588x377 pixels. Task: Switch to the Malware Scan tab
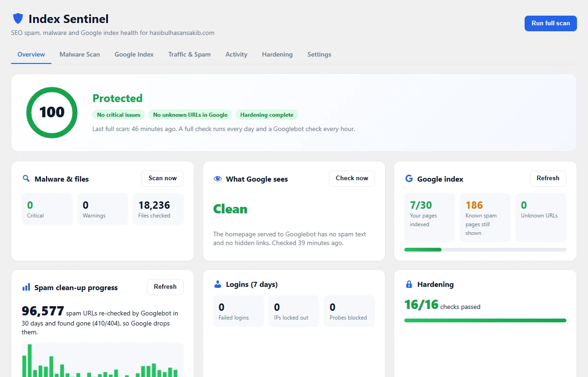click(79, 54)
